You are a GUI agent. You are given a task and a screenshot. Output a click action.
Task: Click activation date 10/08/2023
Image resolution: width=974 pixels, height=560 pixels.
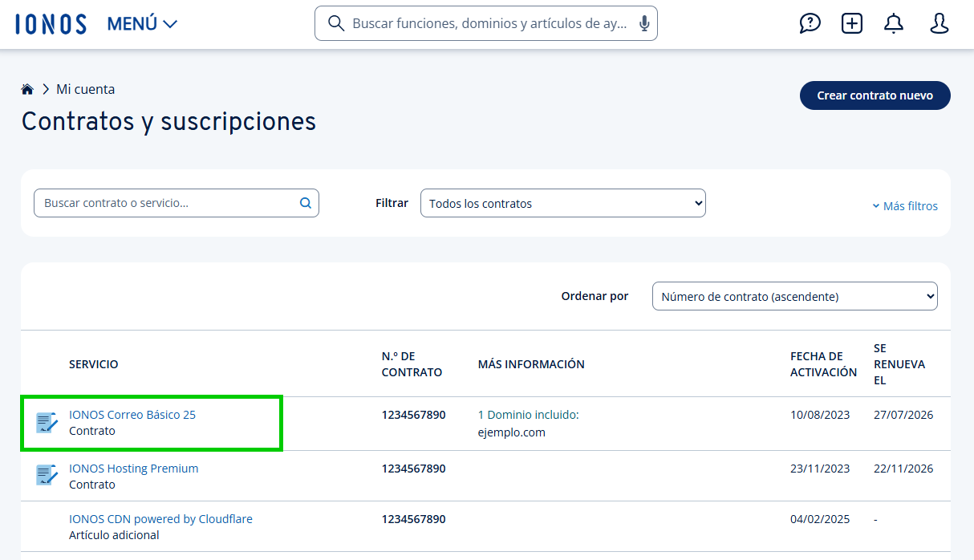pyautogui.click(x=820, y=415)
